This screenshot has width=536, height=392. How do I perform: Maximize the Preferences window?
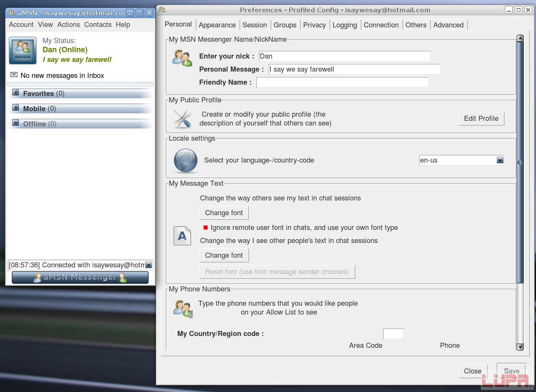point(518,10)
